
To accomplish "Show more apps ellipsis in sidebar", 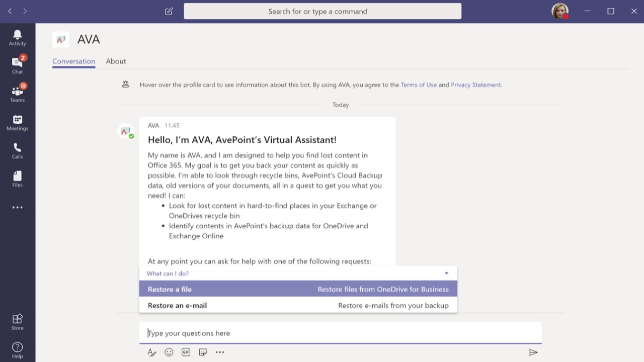I will (x=18, y=207).
